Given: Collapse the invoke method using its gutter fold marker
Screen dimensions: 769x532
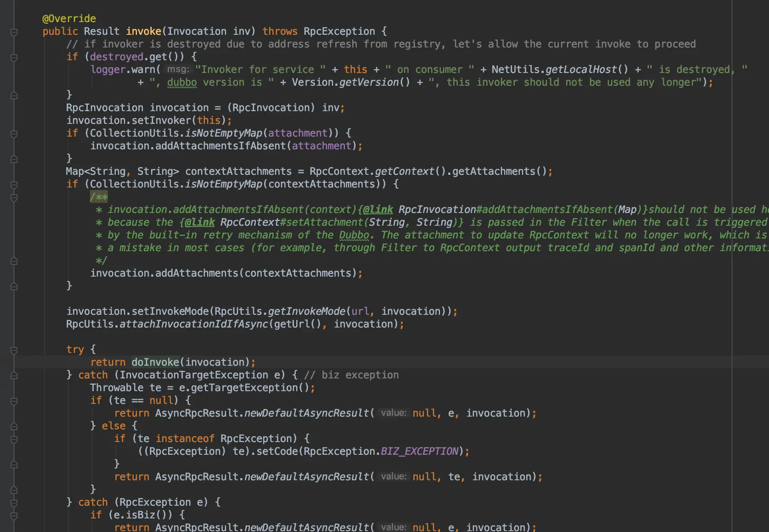Looking at the screenshot, I should click(x=14, y=32).
